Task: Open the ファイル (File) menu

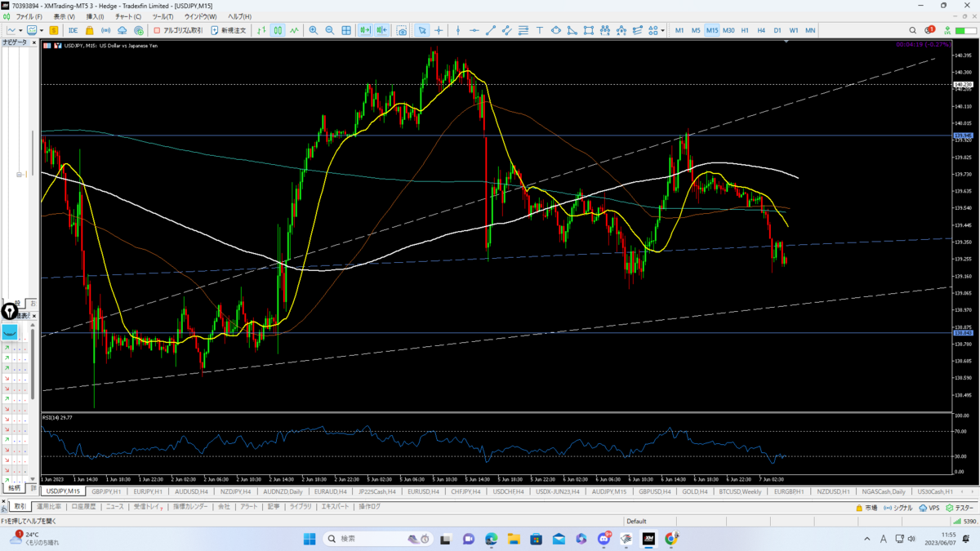Action: (x=29, y=16)
